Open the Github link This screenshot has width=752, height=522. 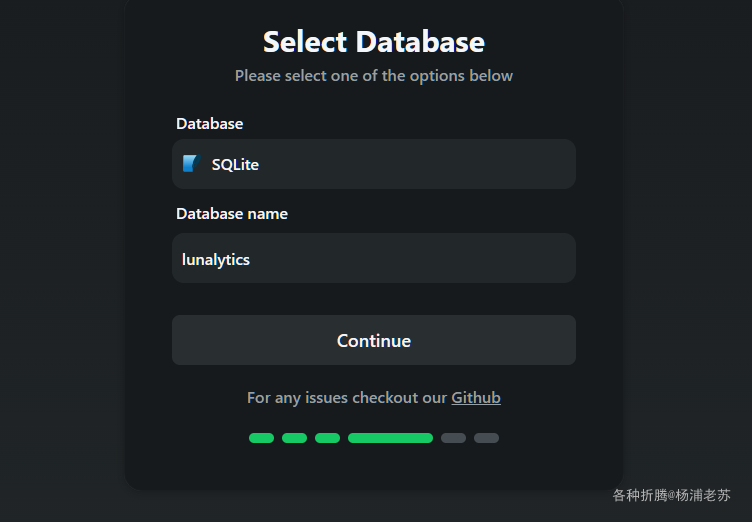click(x=476, y=398)
